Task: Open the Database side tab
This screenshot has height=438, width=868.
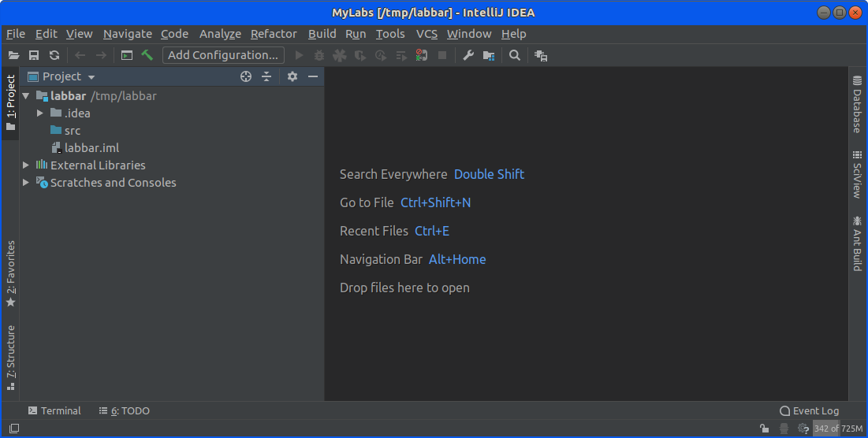Action: tap(857, 104)
